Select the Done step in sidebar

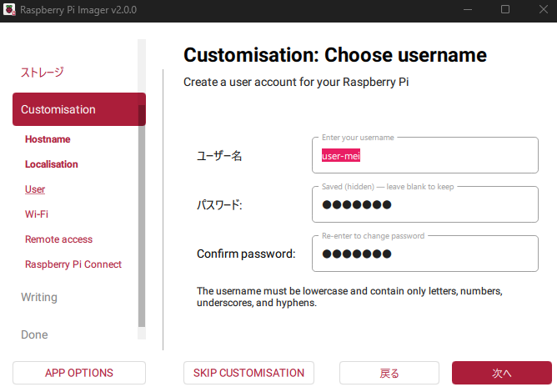click(x=34, y=334)
